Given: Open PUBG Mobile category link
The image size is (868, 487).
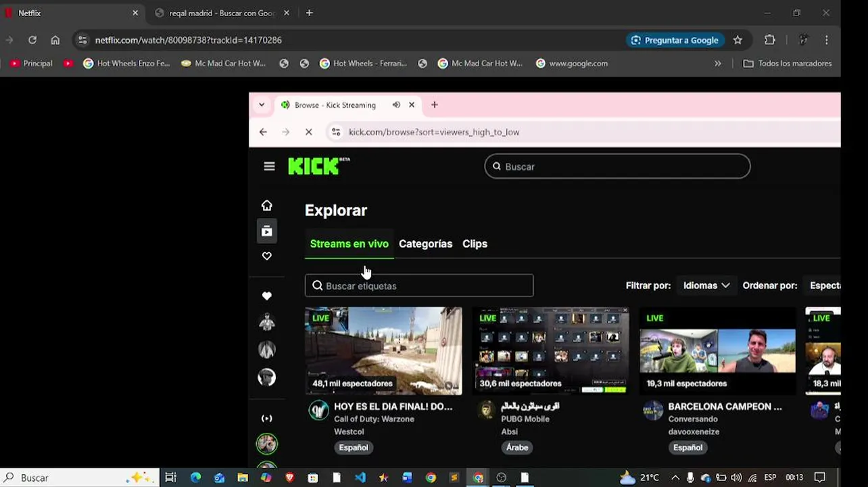Looking at the screenshot, I should coord(525,419).
